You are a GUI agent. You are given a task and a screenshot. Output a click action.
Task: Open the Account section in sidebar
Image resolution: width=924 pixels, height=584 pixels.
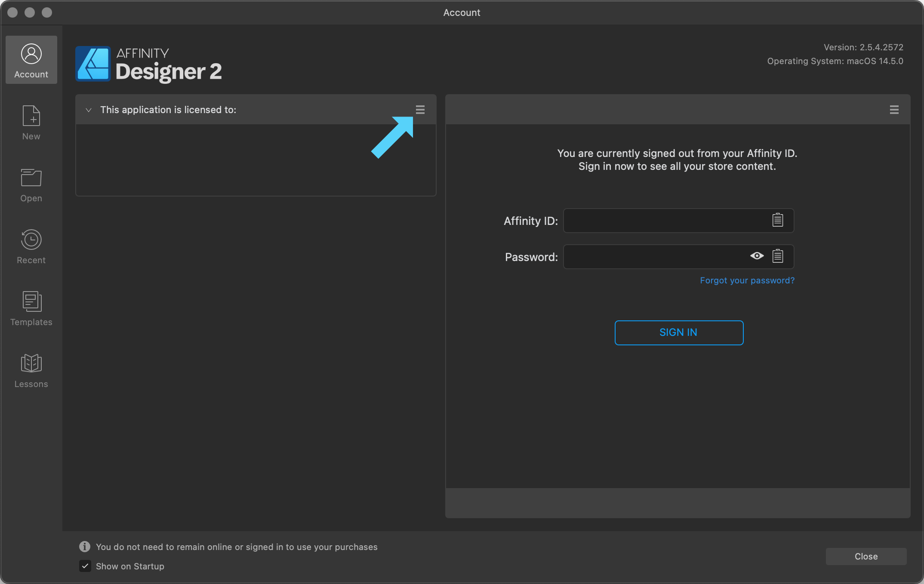click(31, 60)
